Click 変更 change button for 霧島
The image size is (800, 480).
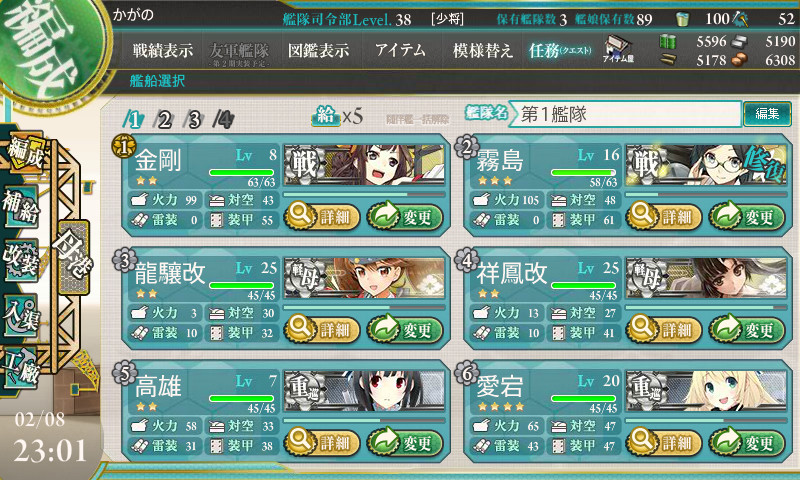click(x=747, y=217)
